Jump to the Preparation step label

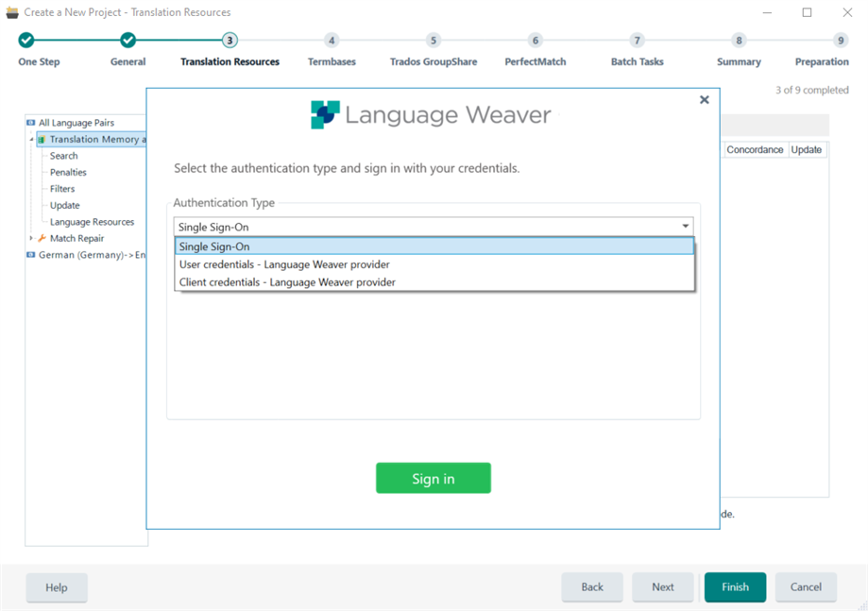pyautogui.click(x=822, y=62)
